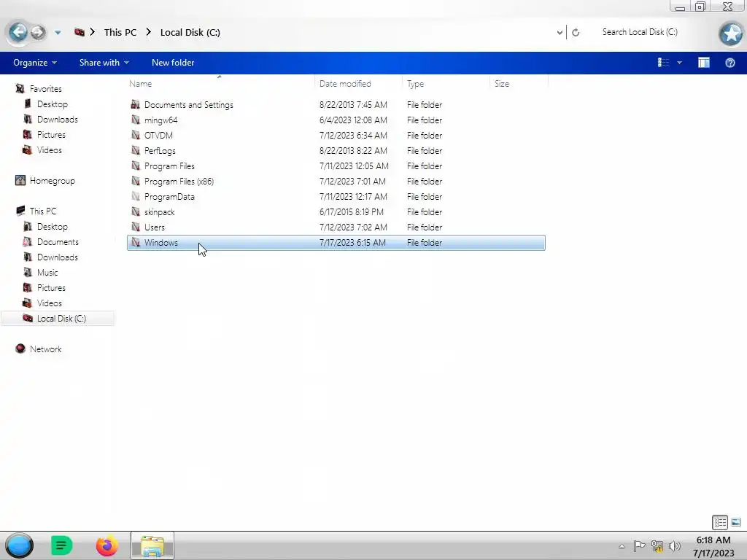Open the Action Center flag icon
Screen dimensions: 747x560
click(x=639, y=545)
